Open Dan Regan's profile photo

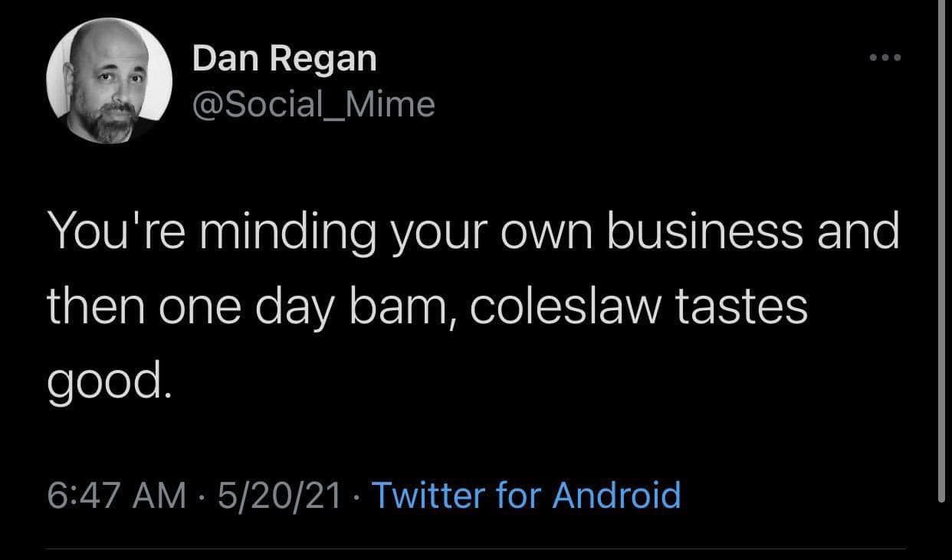(108, 81)
